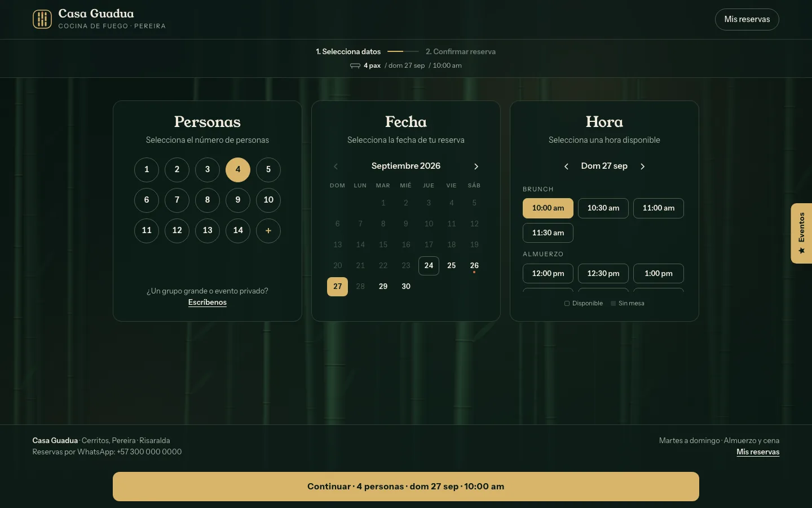Select the 12:00 pm lunch slot
The image size is (812, 508).
tap(548, 274)
